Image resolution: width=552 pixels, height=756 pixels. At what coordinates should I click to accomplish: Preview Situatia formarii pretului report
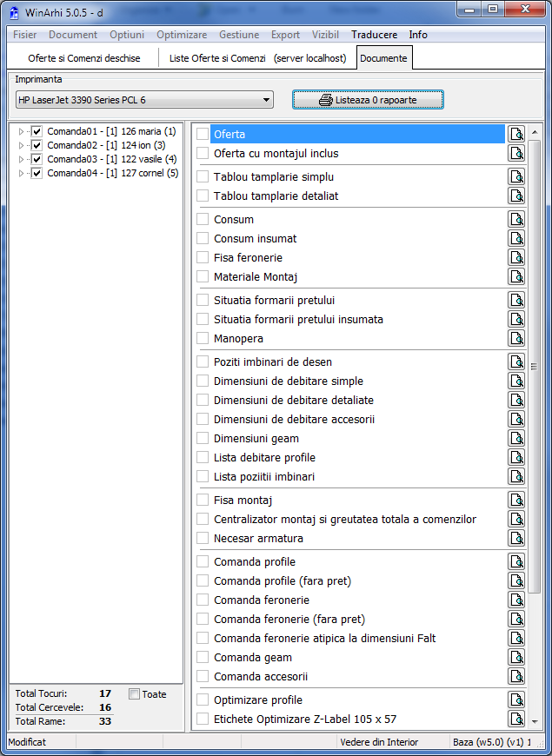[516, 301]
